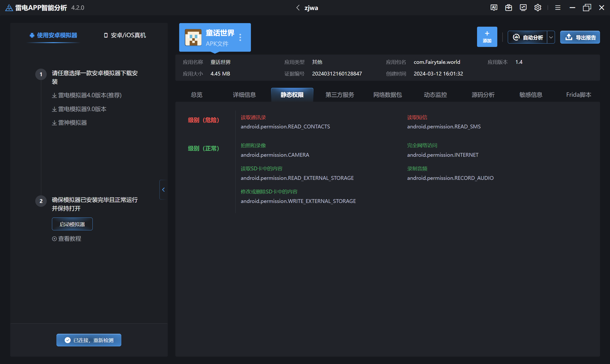Select the 静态权限 tab
Screen dimensions: 610x364
tap(292, 95)
